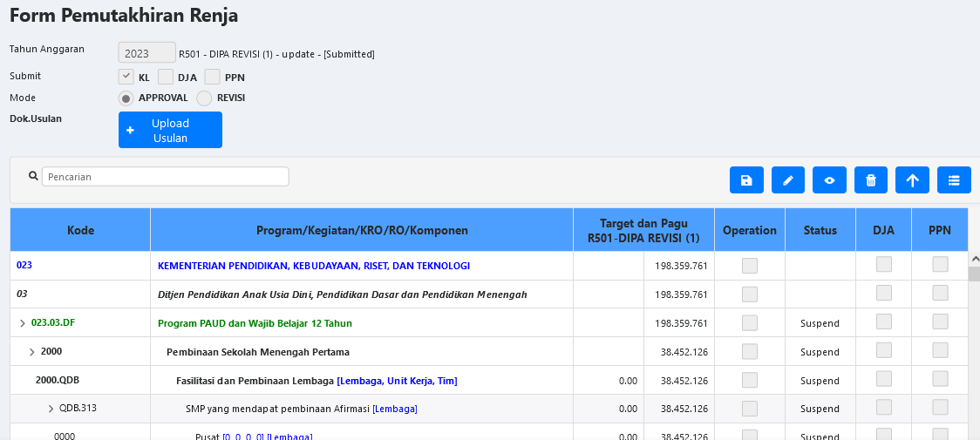This screenshot has width=980, height=440.
Task: Click the Pencarian search input field
Action: (166, 177)
